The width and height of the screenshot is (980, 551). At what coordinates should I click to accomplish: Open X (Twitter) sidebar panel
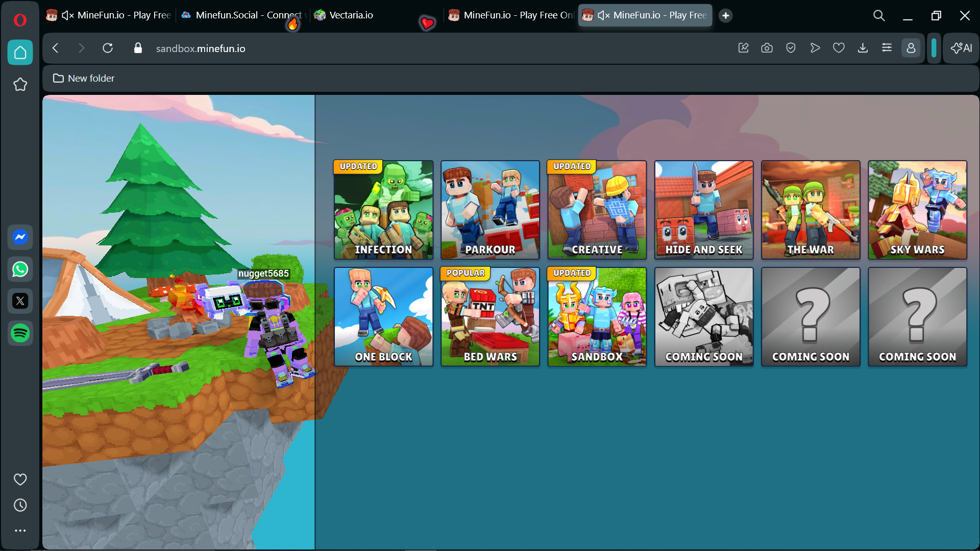(x=20, y=301)
